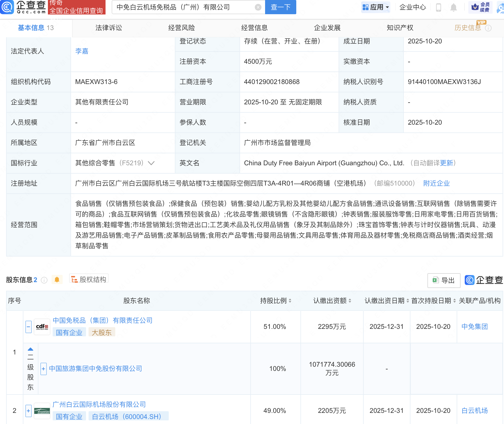Expand the 国标行业 industry chevron
The height and width of the screenshot is (424, 504).
[151, 163]
